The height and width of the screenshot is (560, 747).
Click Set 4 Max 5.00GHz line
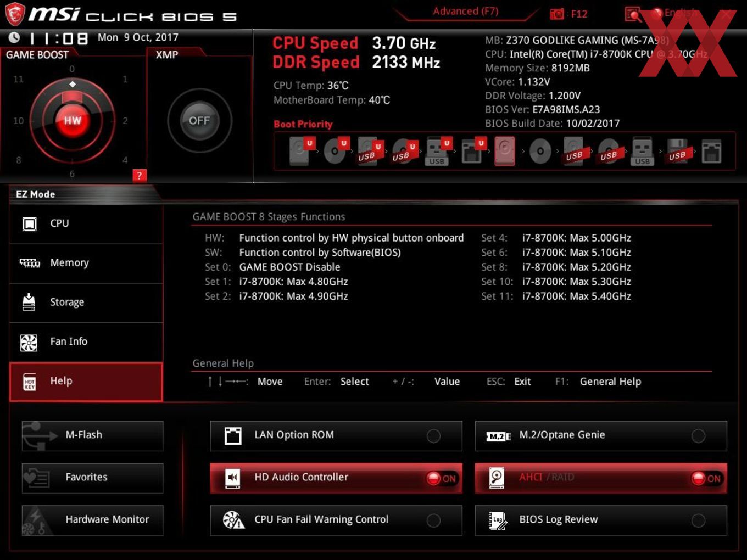(x=556, y=238)
